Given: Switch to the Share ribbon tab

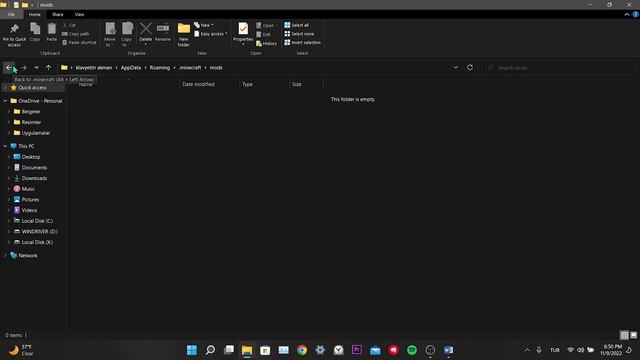Looking at the screenshot, I should coord(58,14).
